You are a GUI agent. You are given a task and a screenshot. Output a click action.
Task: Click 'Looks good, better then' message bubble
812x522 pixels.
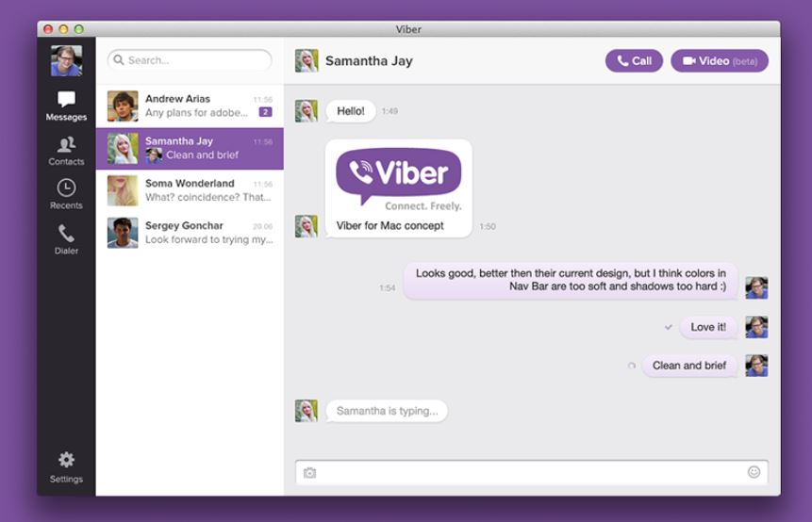[571, 280]
